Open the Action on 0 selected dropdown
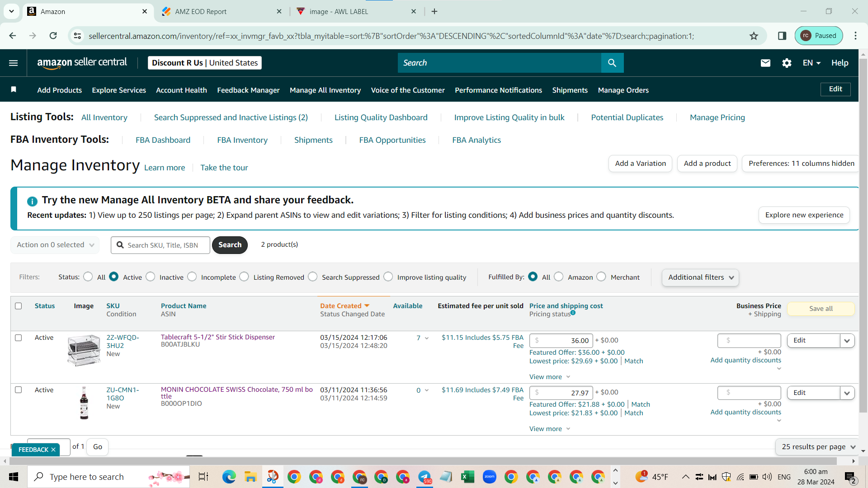Screen dimensions: 868x488 point(55,245)
